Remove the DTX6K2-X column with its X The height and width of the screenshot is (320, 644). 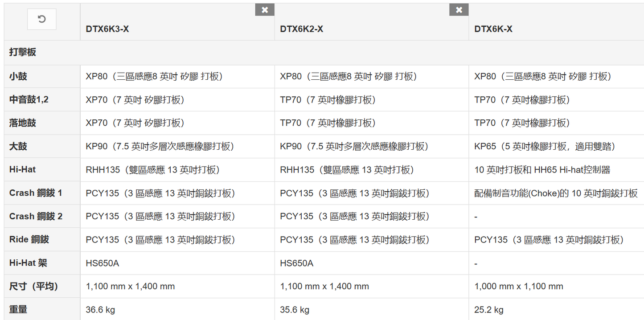click(x=459, y=10)
